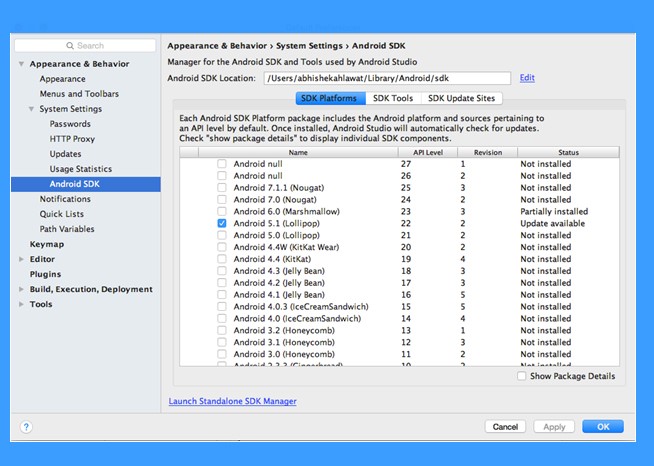
Task: Select Android SDK tree item
Action: pyautogui.click(x=86, y=184)
